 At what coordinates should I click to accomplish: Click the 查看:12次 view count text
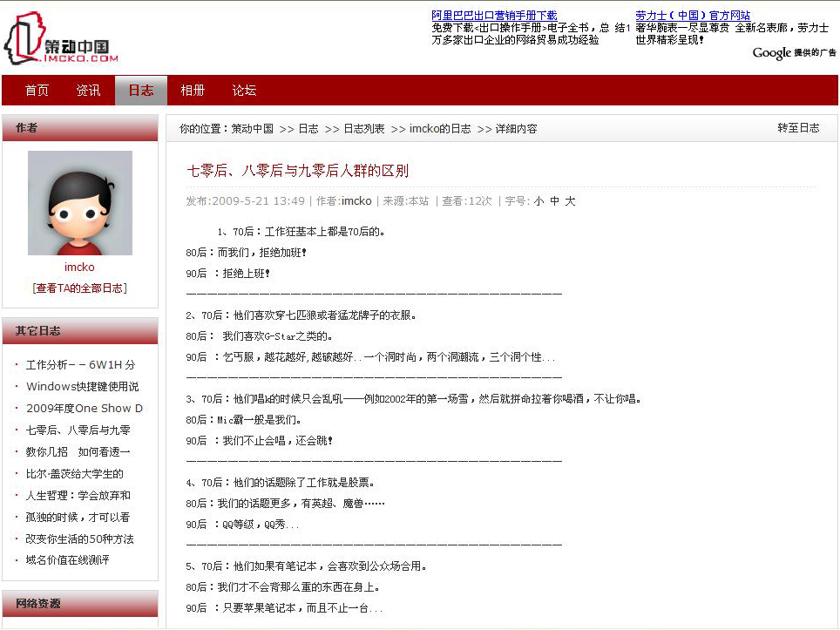point(466,201)
